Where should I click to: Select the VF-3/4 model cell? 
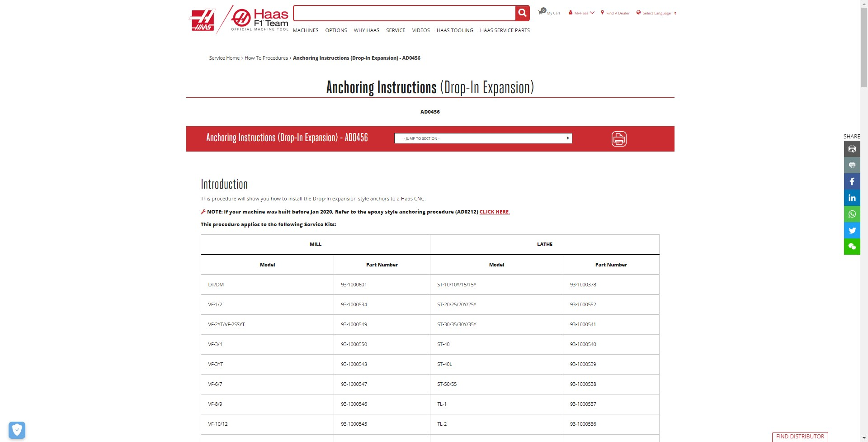click(x=267, y=344)
